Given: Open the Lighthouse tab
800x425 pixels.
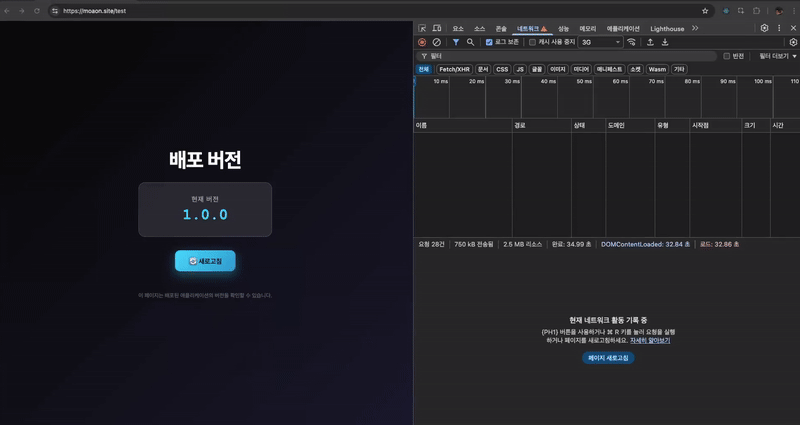Looking at the screenshot, I should 667,29.
